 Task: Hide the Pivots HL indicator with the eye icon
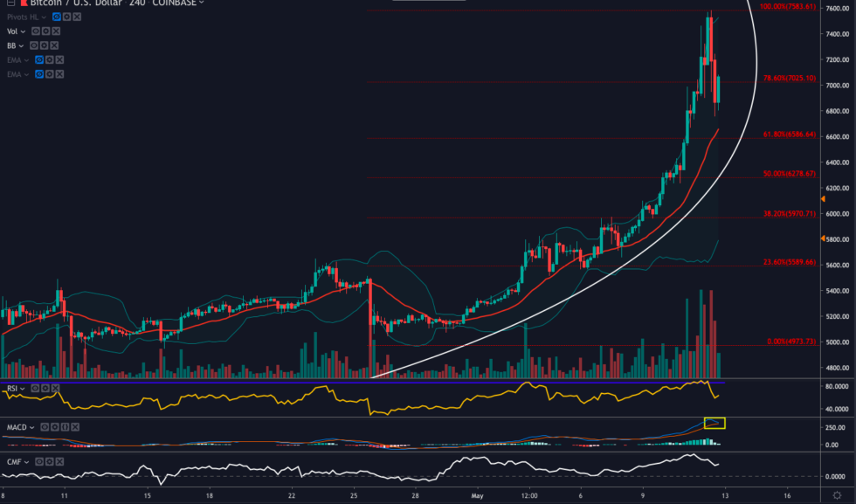pyautogui.click(x=57, y=17)
